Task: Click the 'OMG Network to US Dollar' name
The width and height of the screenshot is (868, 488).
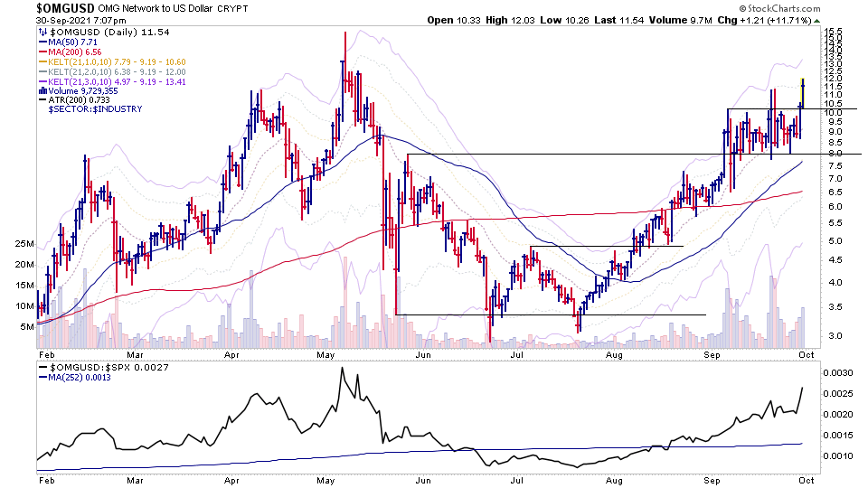Action: [156, 9]
